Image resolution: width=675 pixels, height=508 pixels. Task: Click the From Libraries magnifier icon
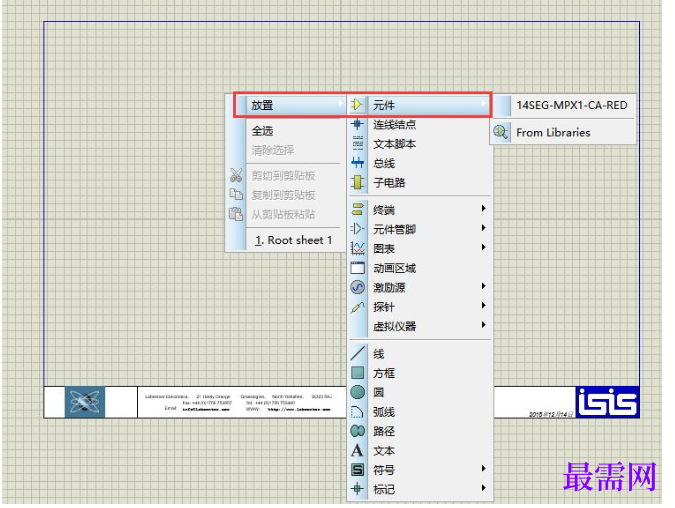501,132
